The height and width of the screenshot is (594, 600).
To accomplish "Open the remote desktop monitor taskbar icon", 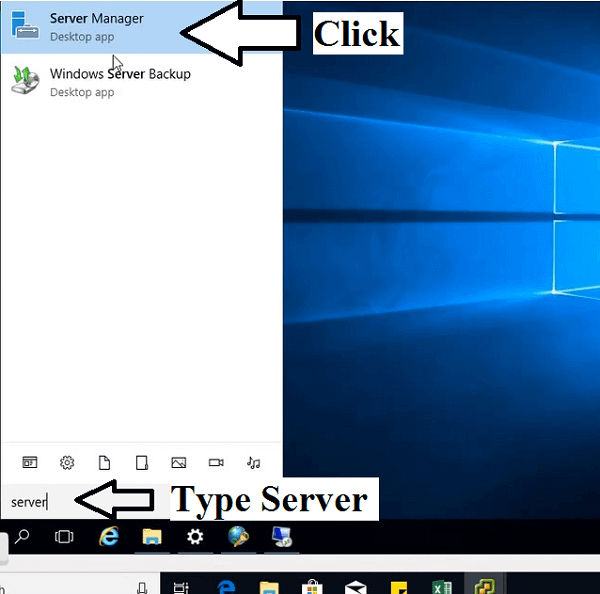I will pos(282,537).
